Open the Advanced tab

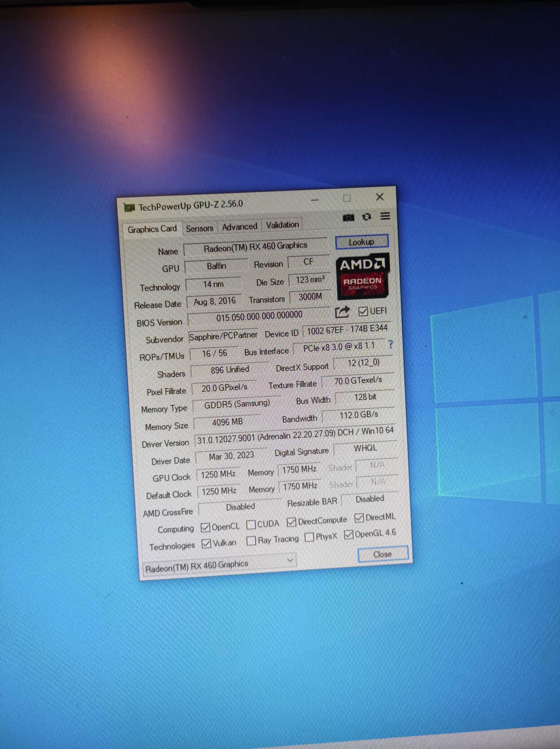point(240,226)
